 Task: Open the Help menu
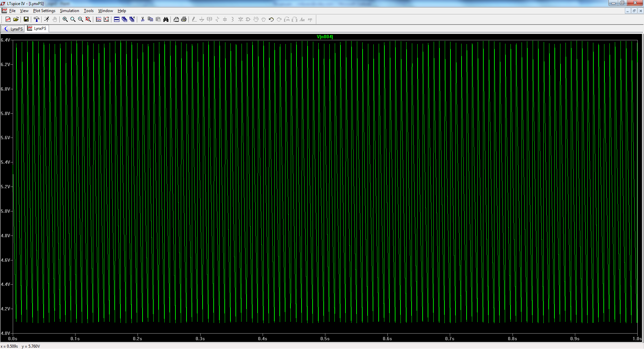tap(122, 11)
